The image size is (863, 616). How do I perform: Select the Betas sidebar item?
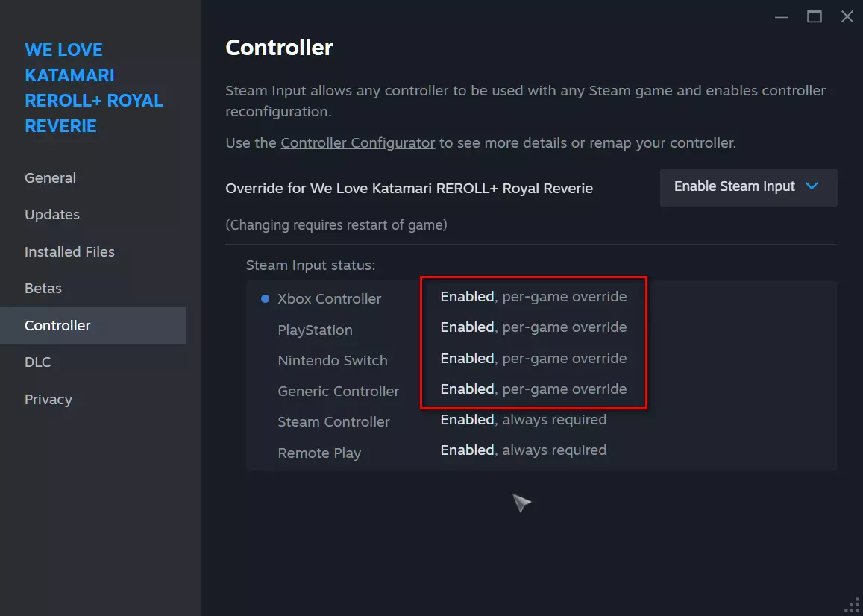[43, 289]
